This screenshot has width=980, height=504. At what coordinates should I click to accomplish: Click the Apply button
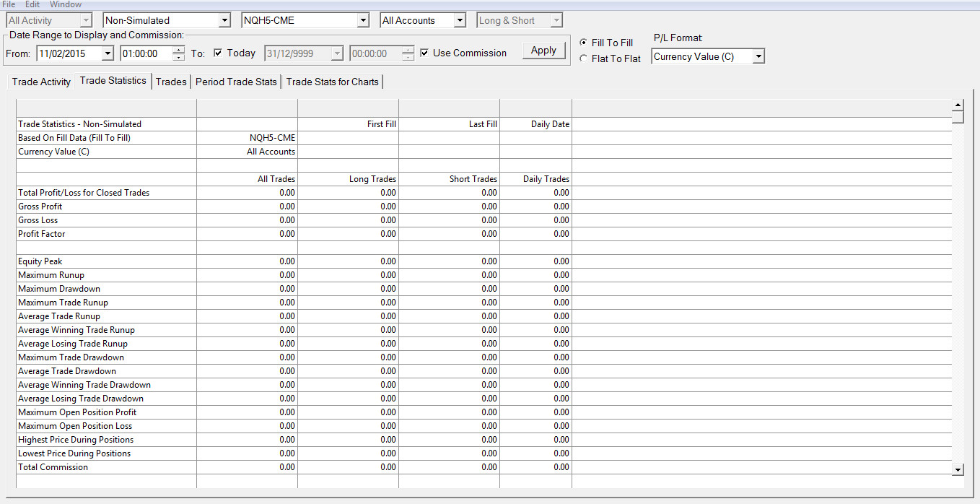(543, 51)
